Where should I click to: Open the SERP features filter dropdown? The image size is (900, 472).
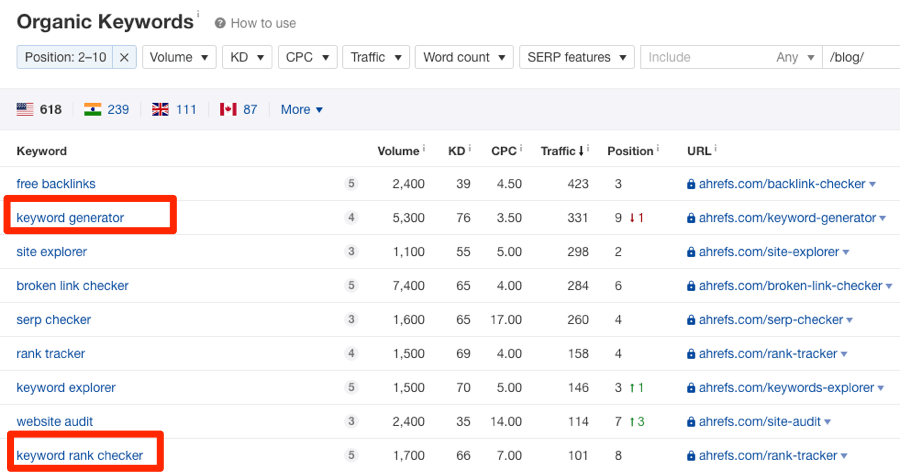[577, 57]
